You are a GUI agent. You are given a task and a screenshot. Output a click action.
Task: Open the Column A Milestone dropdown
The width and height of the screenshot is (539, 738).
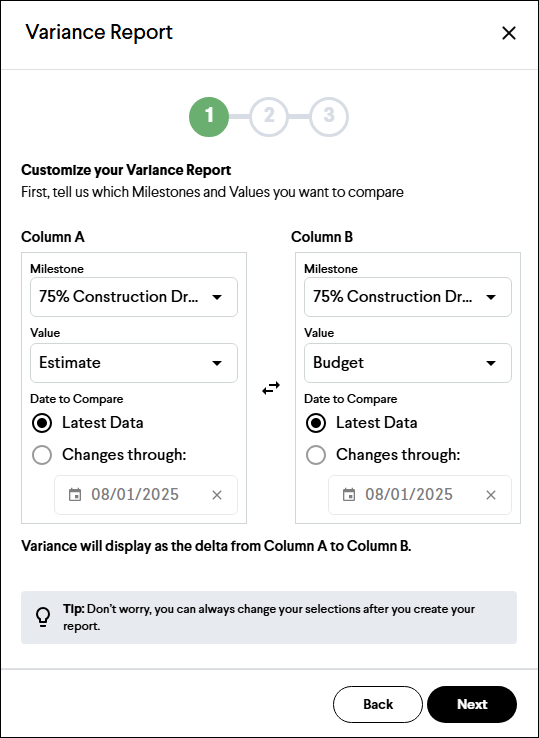[134, 297]
